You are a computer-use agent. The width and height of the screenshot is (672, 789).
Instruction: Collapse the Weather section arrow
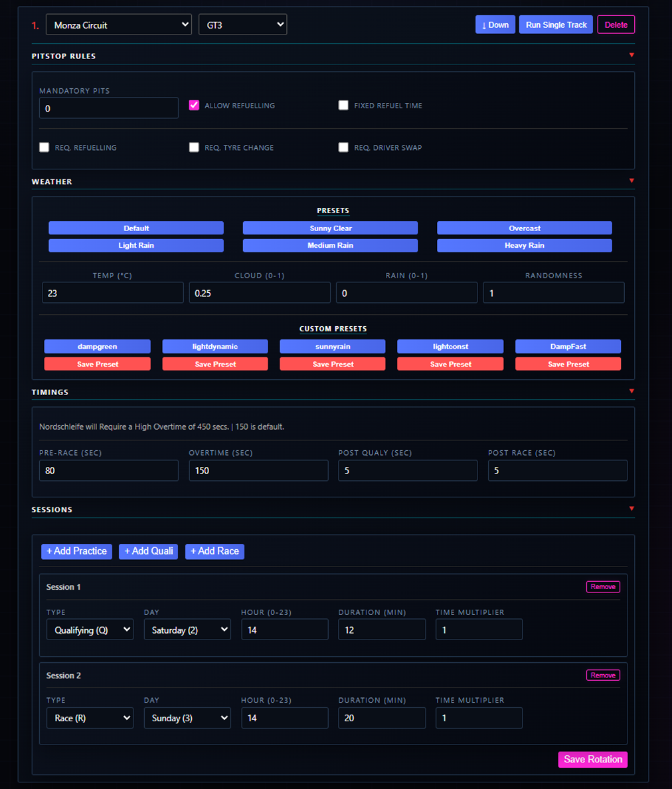click(631, 181)
